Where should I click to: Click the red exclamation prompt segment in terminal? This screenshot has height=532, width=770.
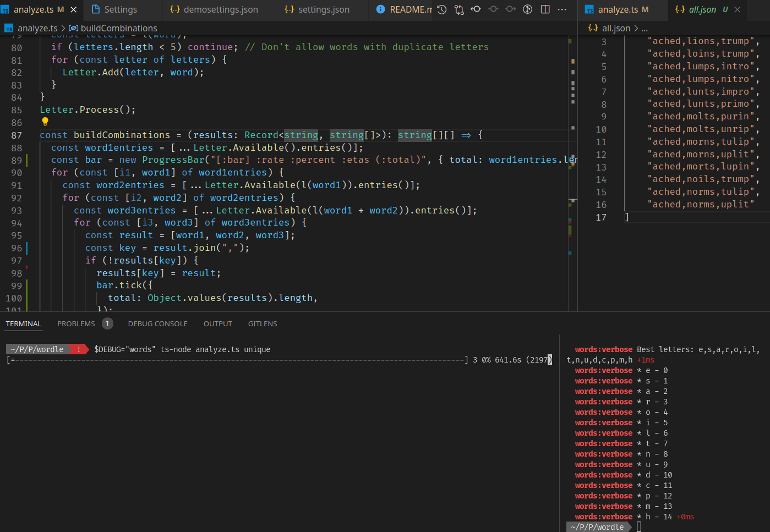pyautogui.click(x=79, y=349)
